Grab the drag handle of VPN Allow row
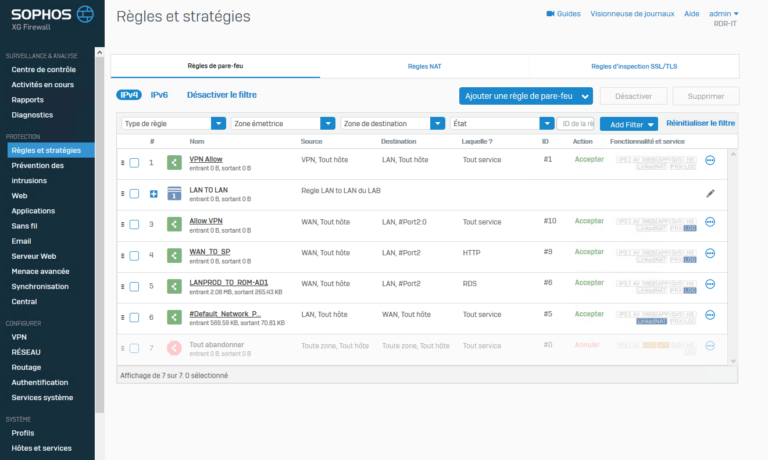The height and width of the screenshot is (460, 768). coord(122,163)
